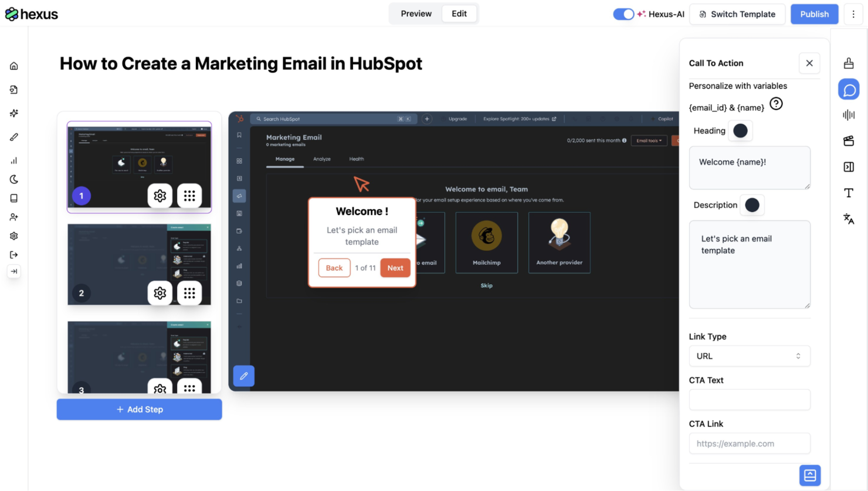Select the Text tool icon in right toolbar
868x491 pixels.
[x=849, y=193]
